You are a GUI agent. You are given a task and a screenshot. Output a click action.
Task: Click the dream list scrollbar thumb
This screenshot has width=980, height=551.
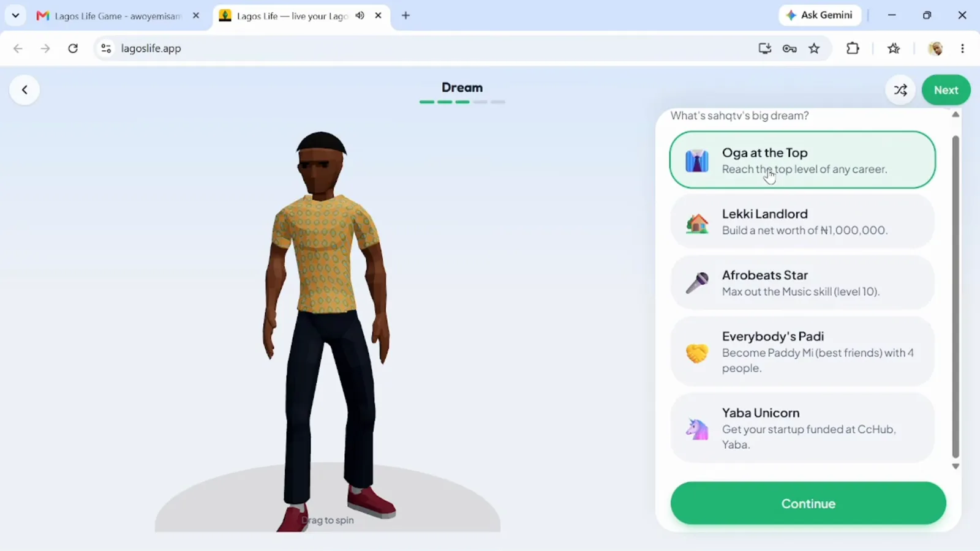coord(956,296)
